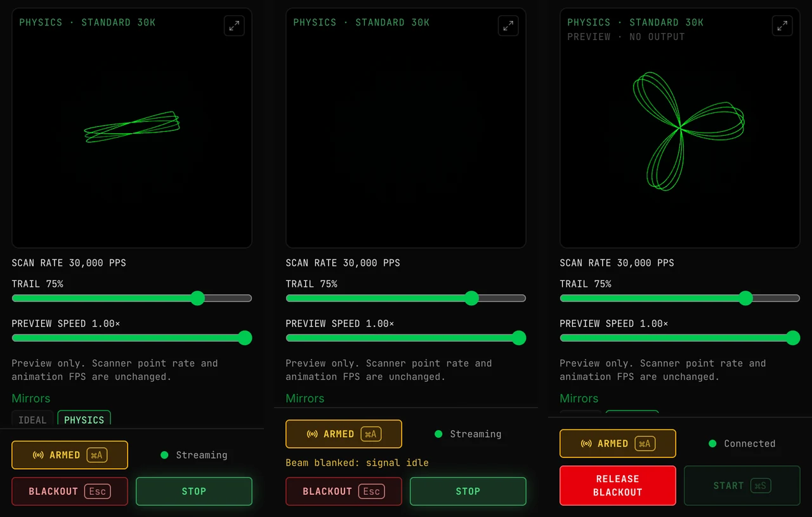
Task: Click the "Mirrors" heading in the right panel
Action: coord(579,398)
